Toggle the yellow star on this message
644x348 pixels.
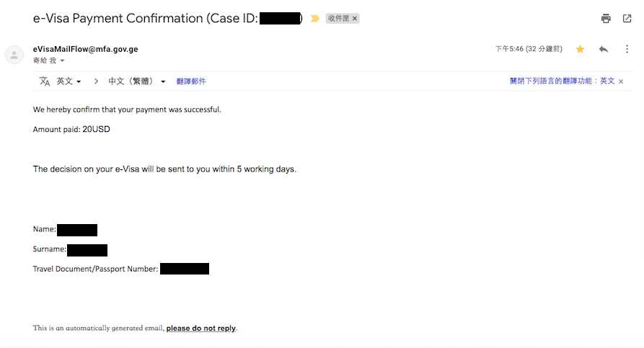580,49
